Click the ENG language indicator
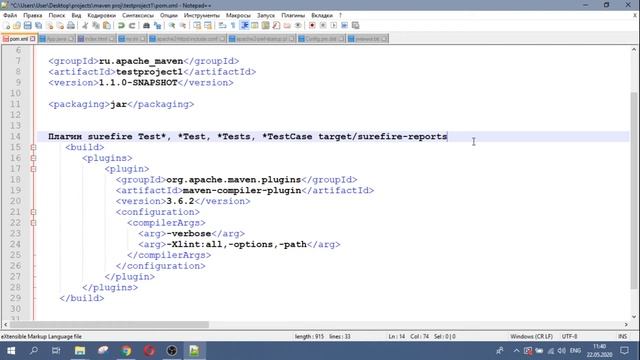640x360 pixels. (575, 351)
